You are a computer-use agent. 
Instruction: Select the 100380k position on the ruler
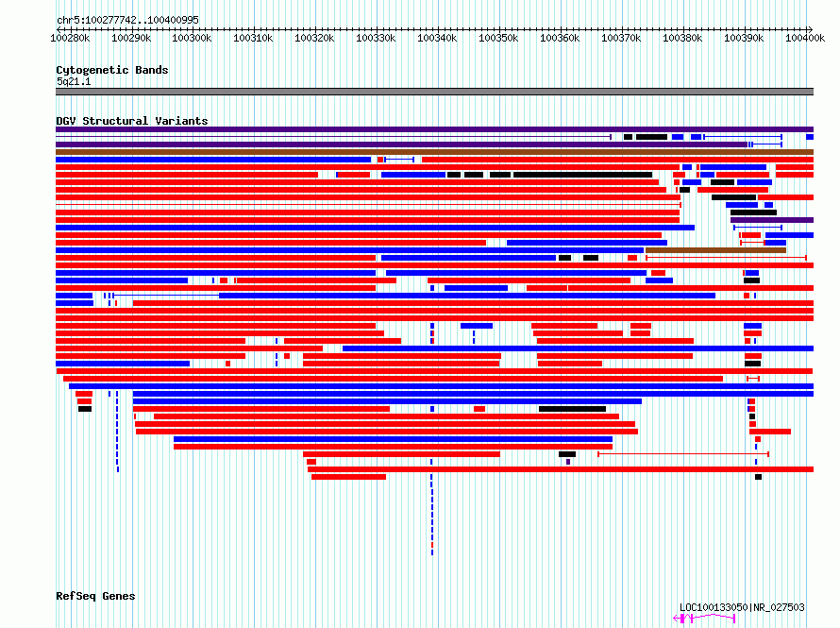point(682,38)
